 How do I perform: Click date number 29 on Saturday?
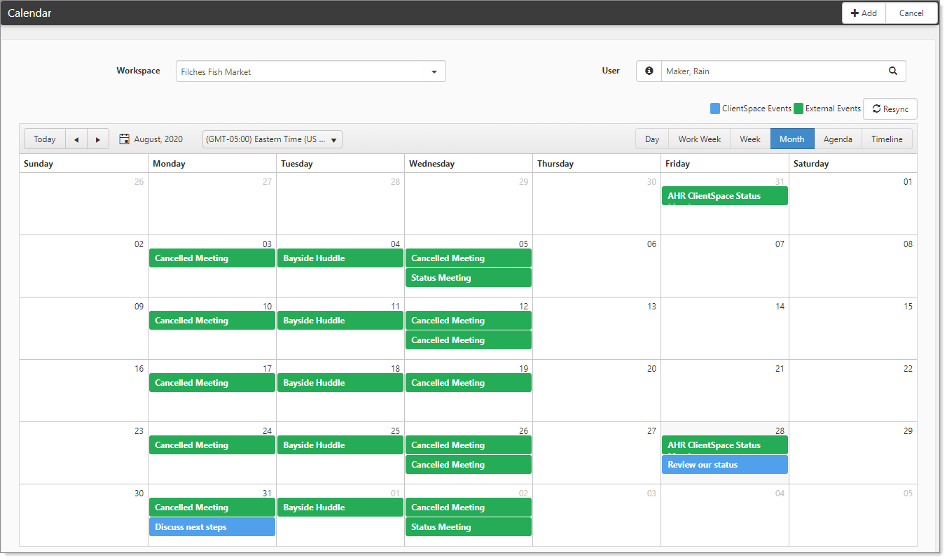tap(908, 431)
